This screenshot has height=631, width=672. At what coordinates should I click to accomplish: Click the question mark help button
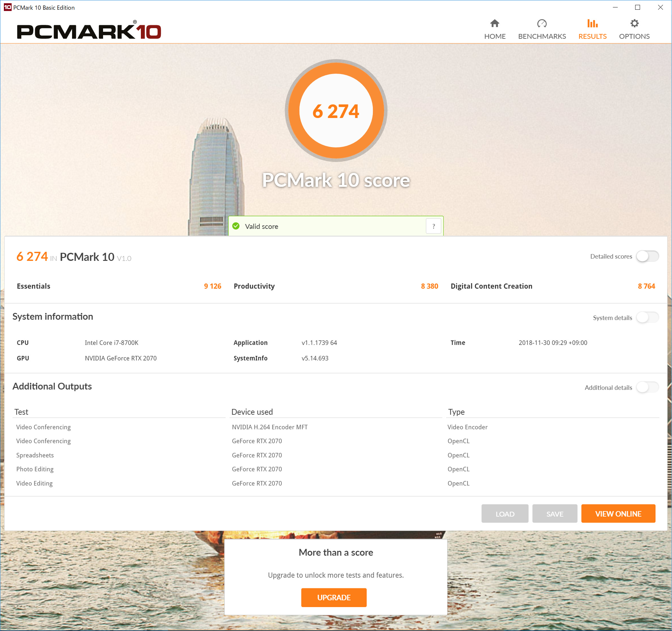coord(433,226)
